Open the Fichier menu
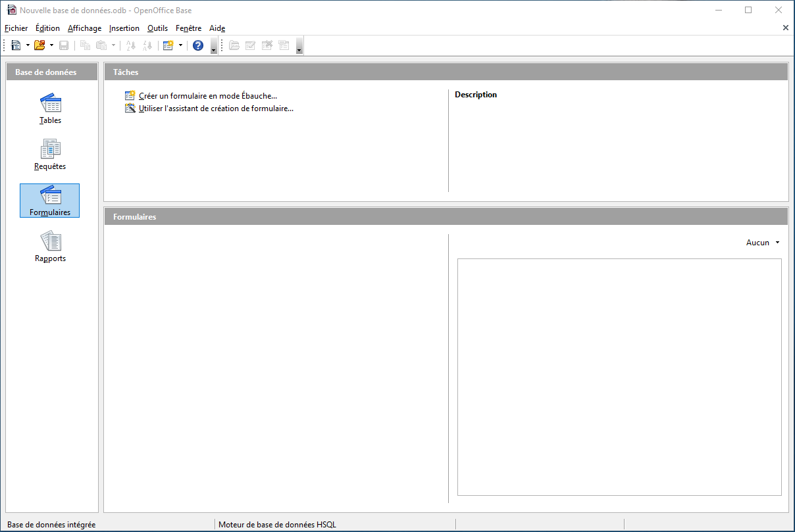795x532 pixels. pos(16,28)
